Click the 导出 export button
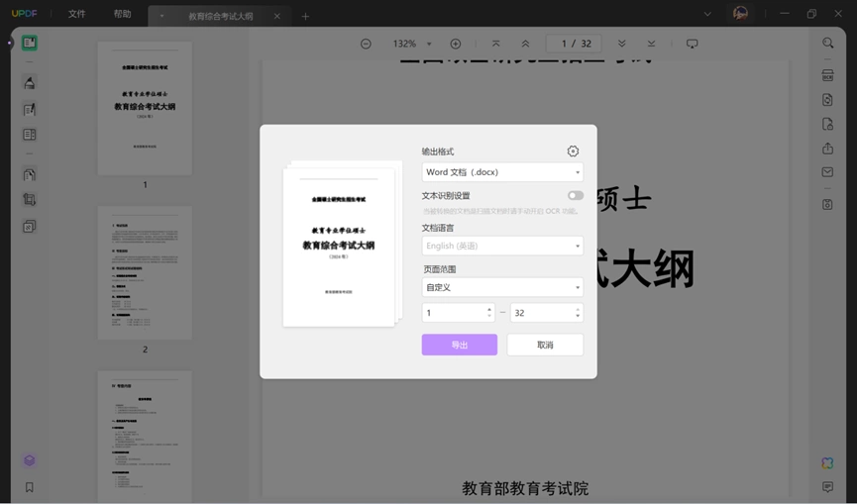This screenshot has height=504, width=857. coord(459,345)
